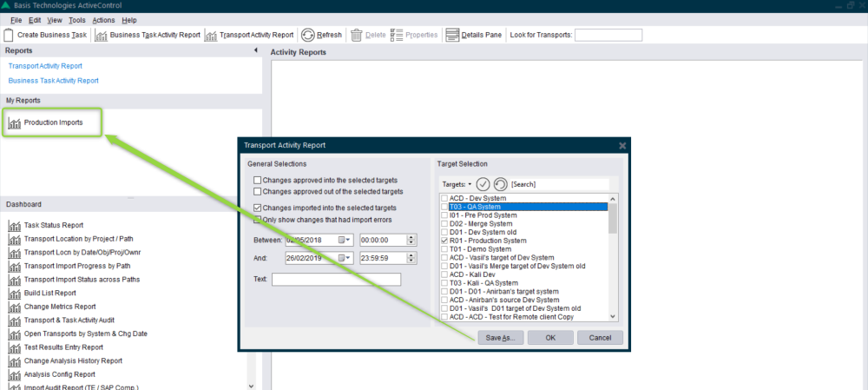Open the Edit menu

35,20
